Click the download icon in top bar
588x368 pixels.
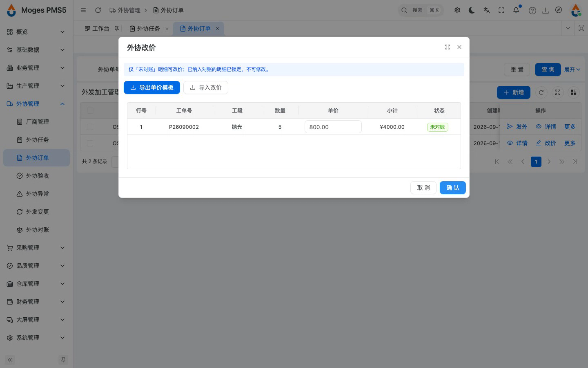(546, 11)
